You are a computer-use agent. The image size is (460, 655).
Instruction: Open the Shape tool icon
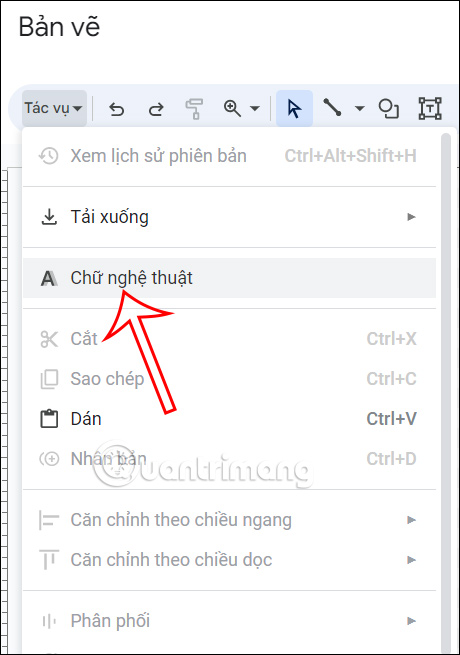point(389,109)
